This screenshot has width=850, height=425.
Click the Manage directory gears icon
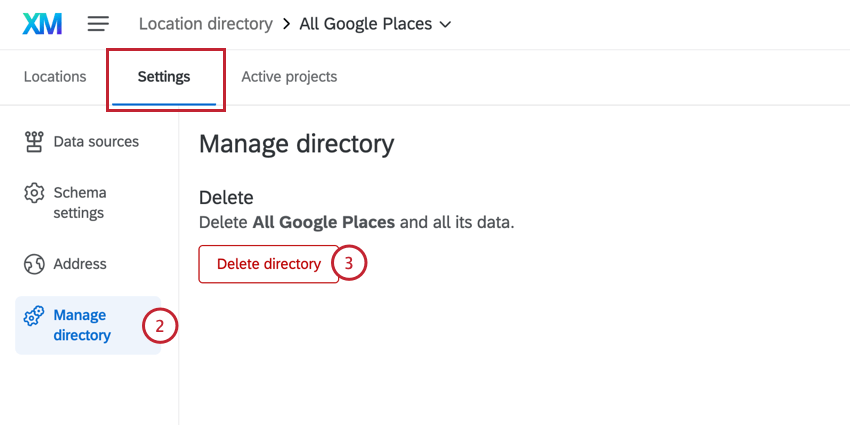click(x=34, y=316)
